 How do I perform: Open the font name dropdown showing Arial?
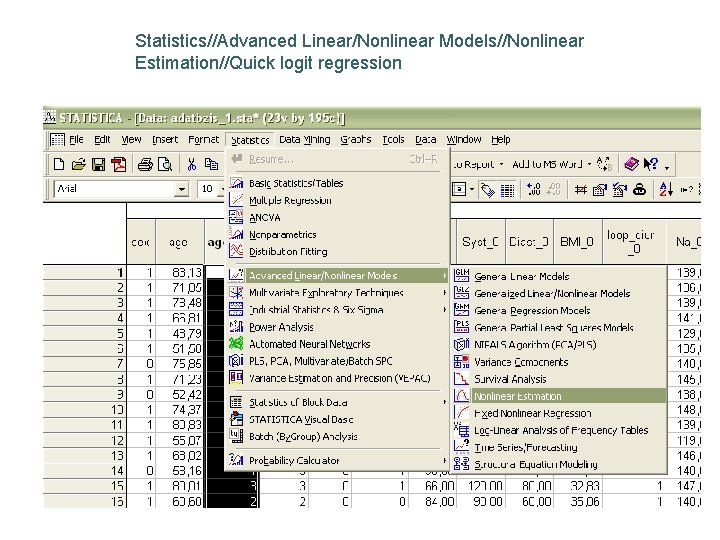point(182,189)
